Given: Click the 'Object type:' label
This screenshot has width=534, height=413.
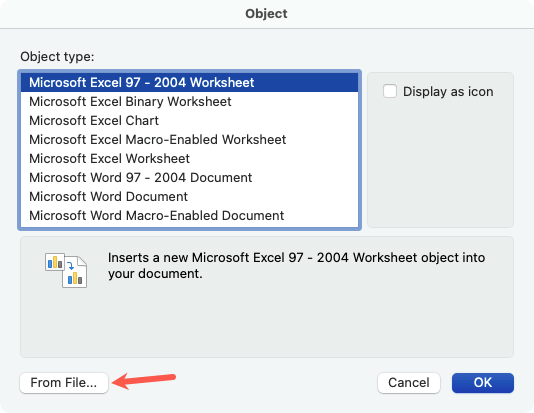Looking at the screenshot, I should [57, 57].
